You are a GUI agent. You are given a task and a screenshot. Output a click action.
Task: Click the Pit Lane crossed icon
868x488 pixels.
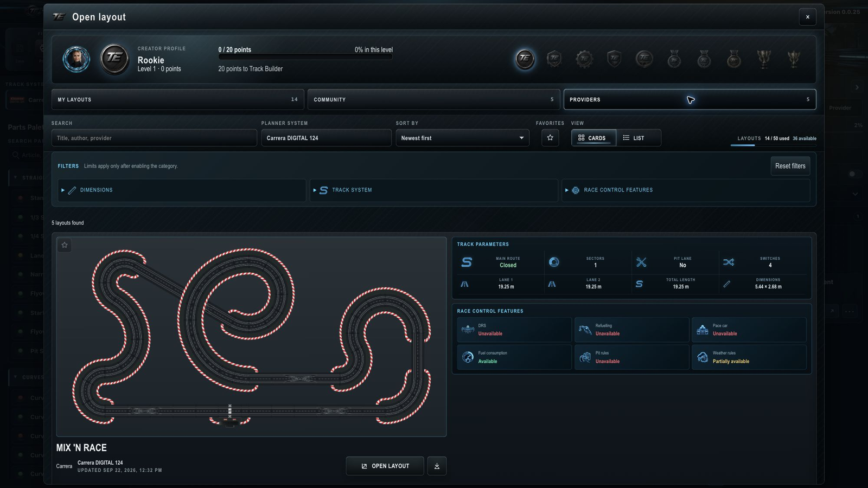tap(641, 262)
